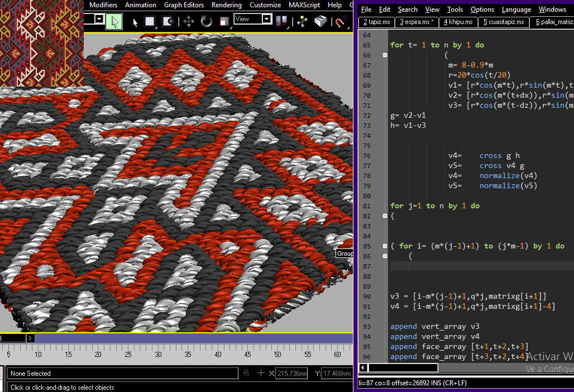The image size is (574, 392).
Task: Open the editor File menu
Action: point(366,9)
